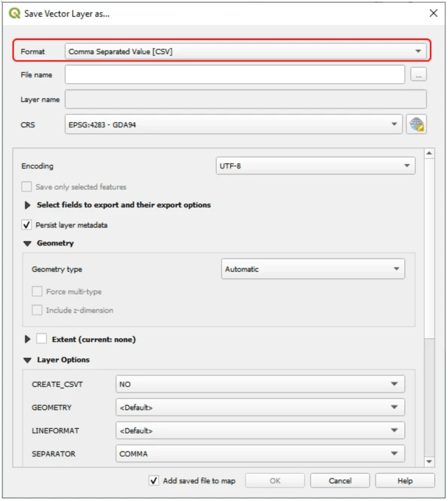Screen dimensions: 448x501
Task: Click the vertical scrollbar thumb
Action: (x=429, y=248)
